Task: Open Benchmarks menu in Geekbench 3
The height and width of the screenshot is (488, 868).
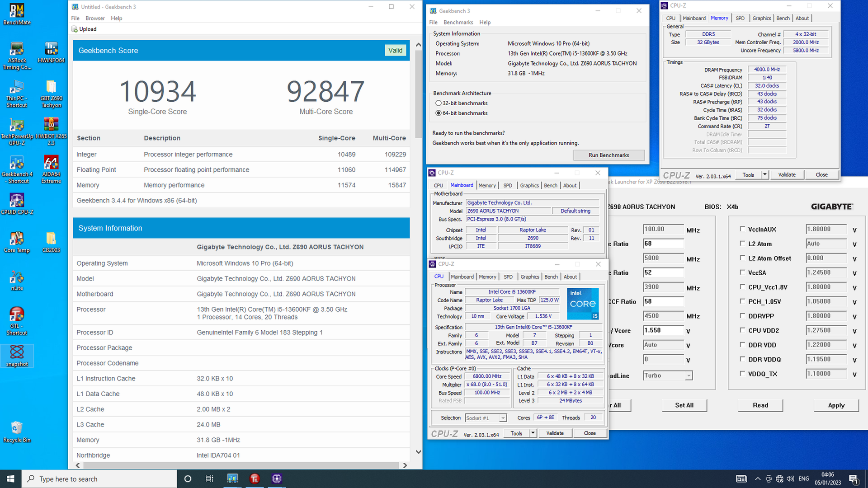Action: point(458,22)
